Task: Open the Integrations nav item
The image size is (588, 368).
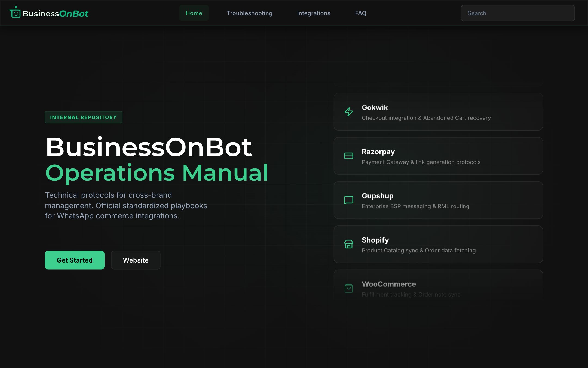Action: (314, 13)
